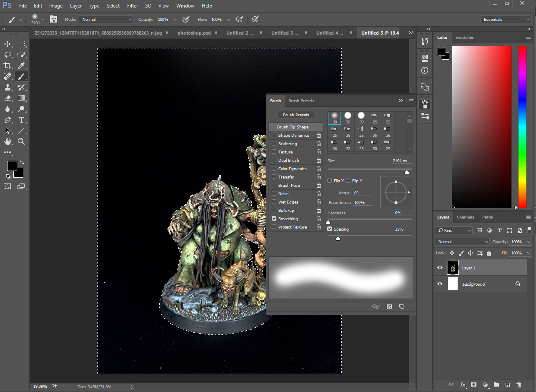
Task: Select the Eraser tool
Action: (x=8, y=98)
